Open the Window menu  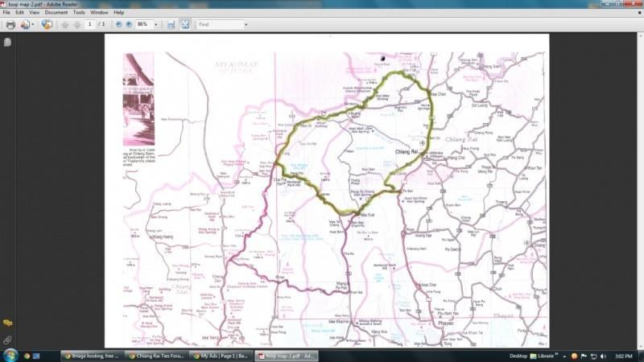[x=99, y=12]
